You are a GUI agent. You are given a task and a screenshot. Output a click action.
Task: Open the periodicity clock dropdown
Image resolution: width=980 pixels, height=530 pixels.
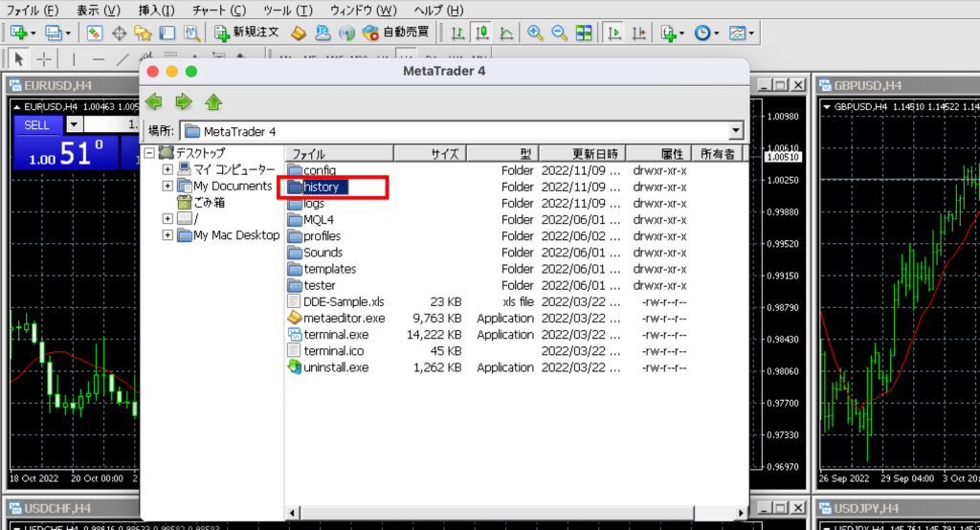706,33
